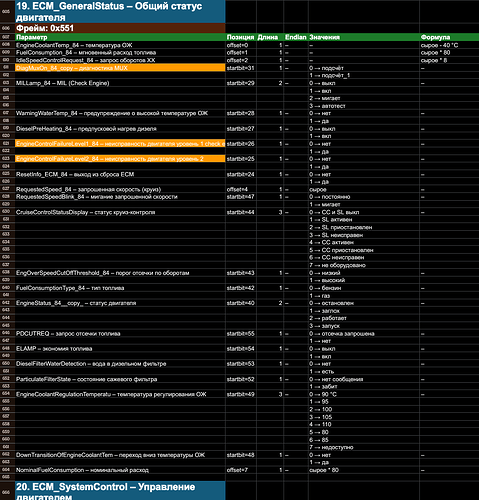
Task: Click the 'startbit=44' position cell
Action: pyautogui.click(x=241, y=212)
